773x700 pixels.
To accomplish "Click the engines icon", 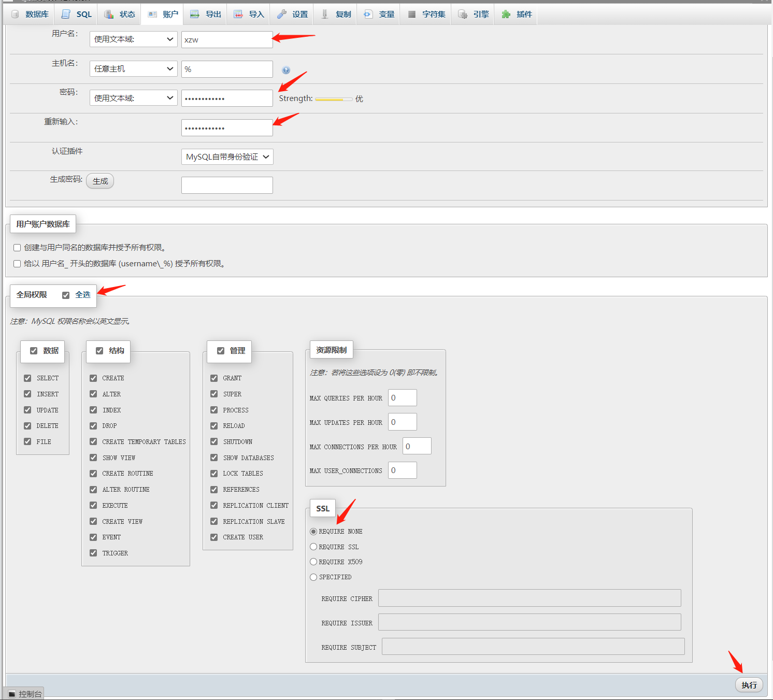I will click(x=463, y=15).
